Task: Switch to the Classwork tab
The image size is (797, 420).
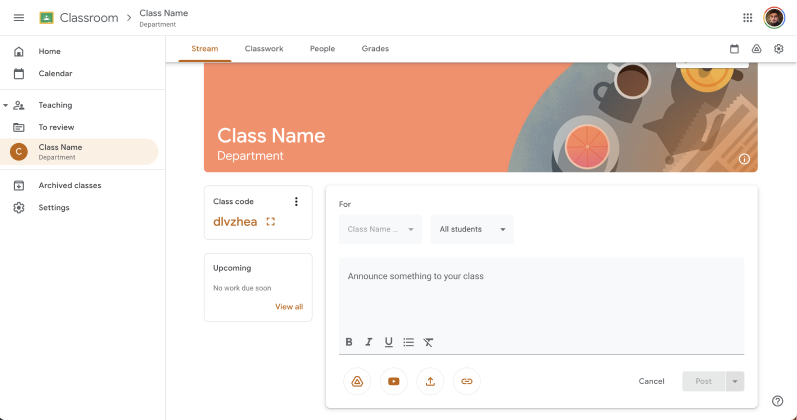Action: click(x=264, y=49)
